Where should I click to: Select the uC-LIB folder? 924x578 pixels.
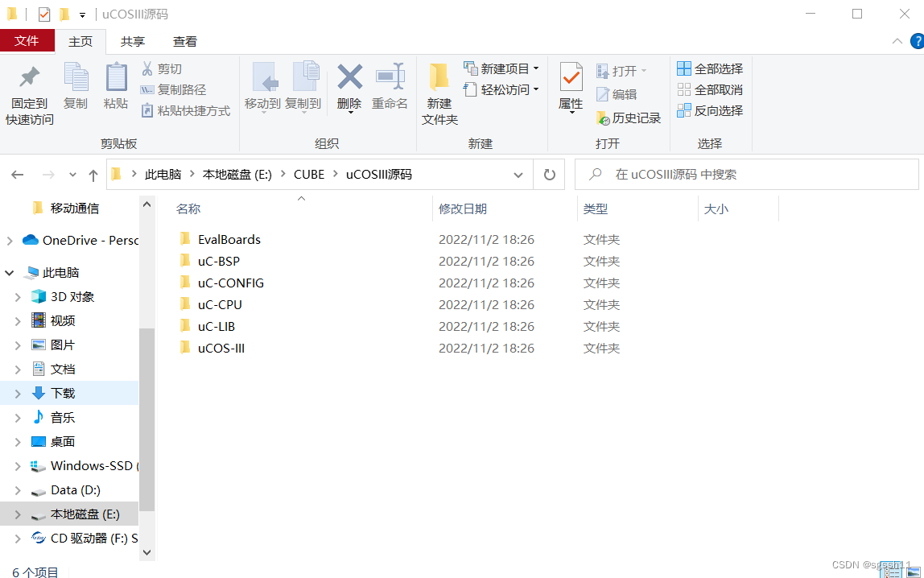pos(217,326)
